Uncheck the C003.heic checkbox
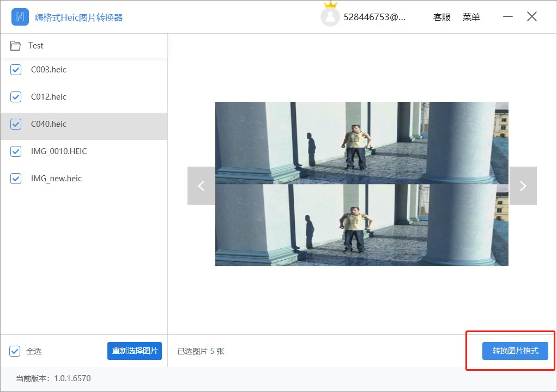The image size is (557, 392). [x=15, y=70]
